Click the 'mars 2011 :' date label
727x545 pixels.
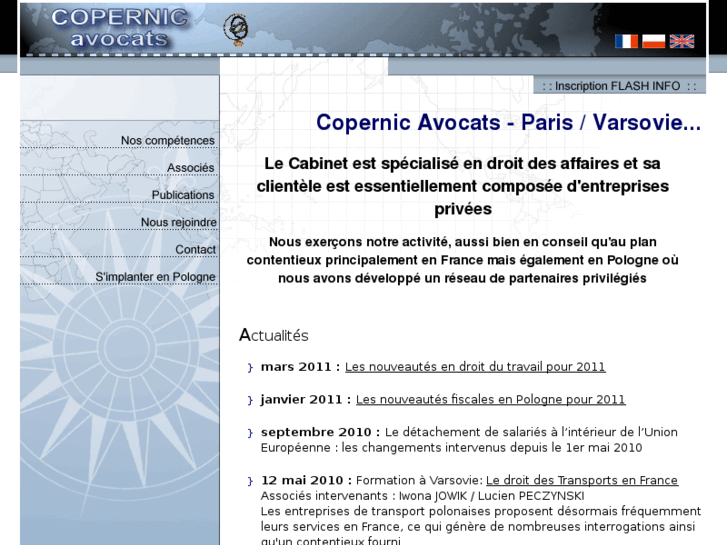click(300, 366)
